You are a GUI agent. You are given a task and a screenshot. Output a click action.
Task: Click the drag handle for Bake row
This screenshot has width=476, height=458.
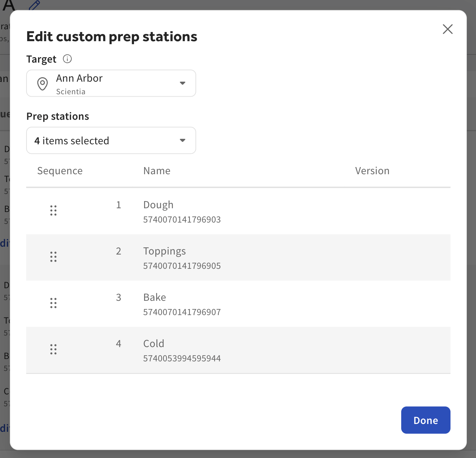pyautogui.click(x=53, y=303)
